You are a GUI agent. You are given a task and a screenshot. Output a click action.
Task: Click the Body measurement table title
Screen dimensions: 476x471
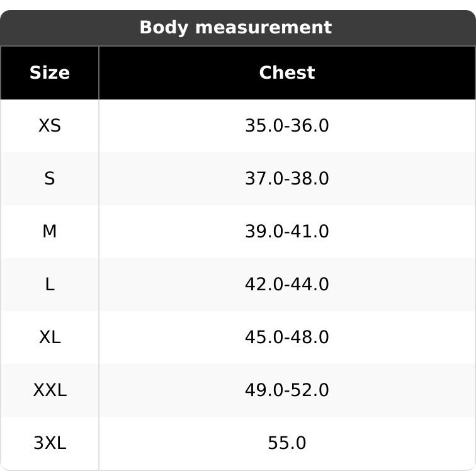235,28
